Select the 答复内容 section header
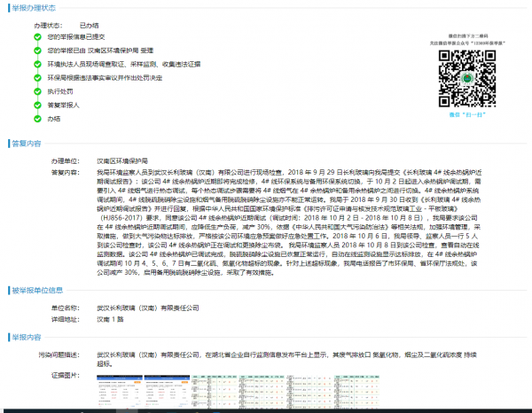The width and height of the screenshot is (532, 413). 26,142
